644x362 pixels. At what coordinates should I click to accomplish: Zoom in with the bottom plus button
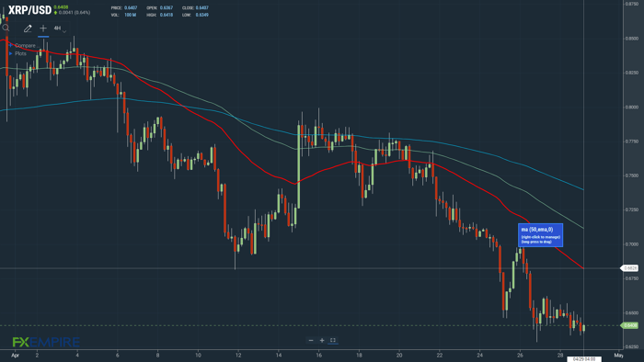(322, 340)
